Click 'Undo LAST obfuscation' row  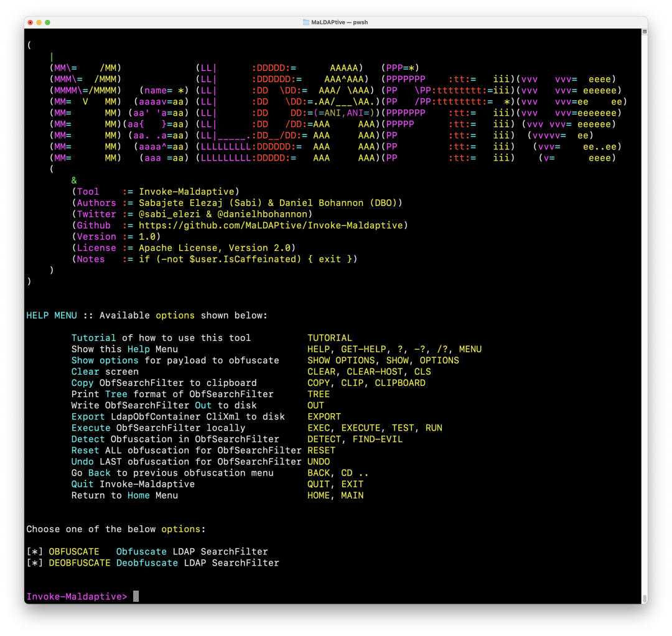point(187,462)
